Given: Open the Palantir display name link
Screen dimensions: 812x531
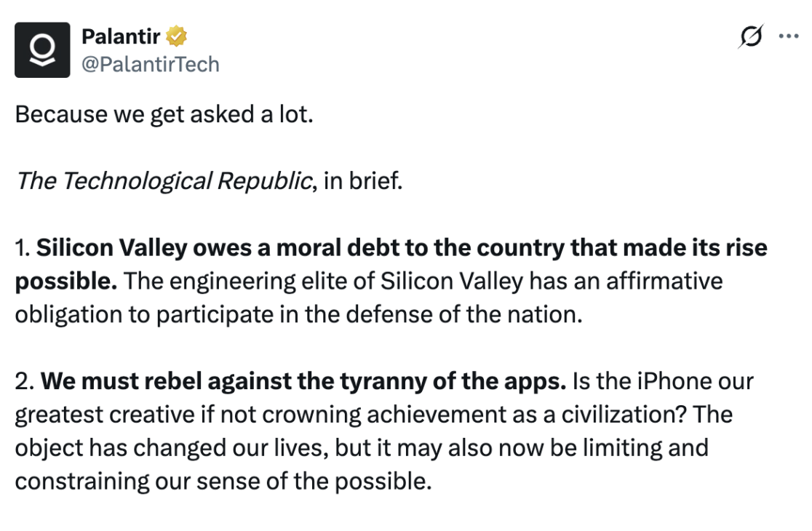Looking at the screenshot, I should 121,36.
